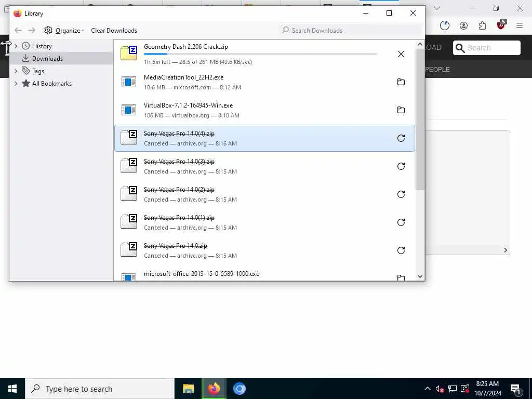The height and width of the screenshot is (399, 532).
Task: Select the Sony Vegas Pro 14.0.zip entry
Action: click(x=264, y=250)
